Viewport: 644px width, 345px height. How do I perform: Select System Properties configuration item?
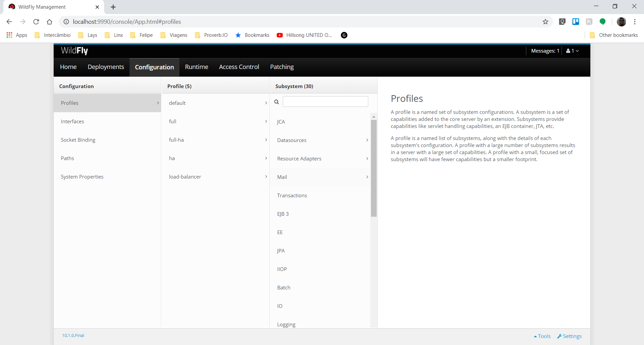point(107,177)
